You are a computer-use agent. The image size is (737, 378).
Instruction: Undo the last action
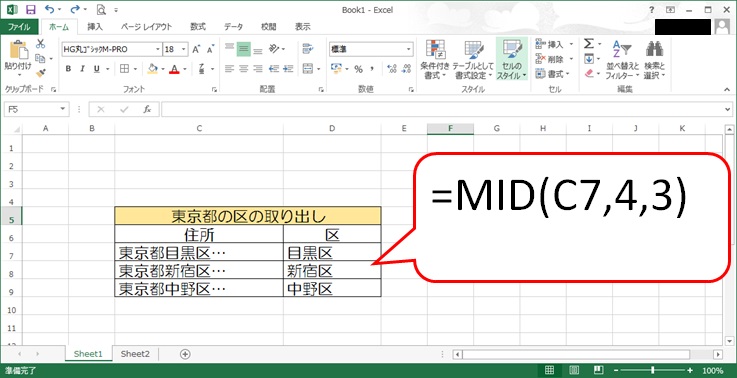pyautogui.click(x=49, y=9)
